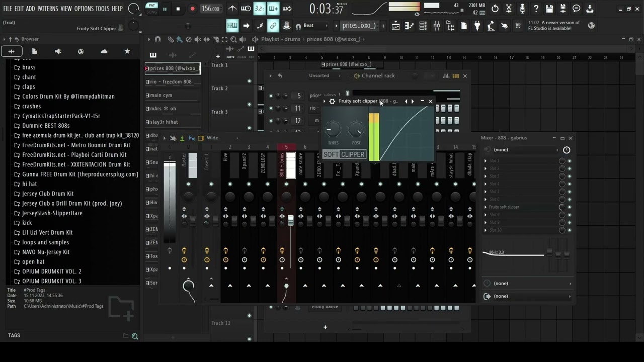Select the zoom magnifier tool in playlist

tap(233, 39)
